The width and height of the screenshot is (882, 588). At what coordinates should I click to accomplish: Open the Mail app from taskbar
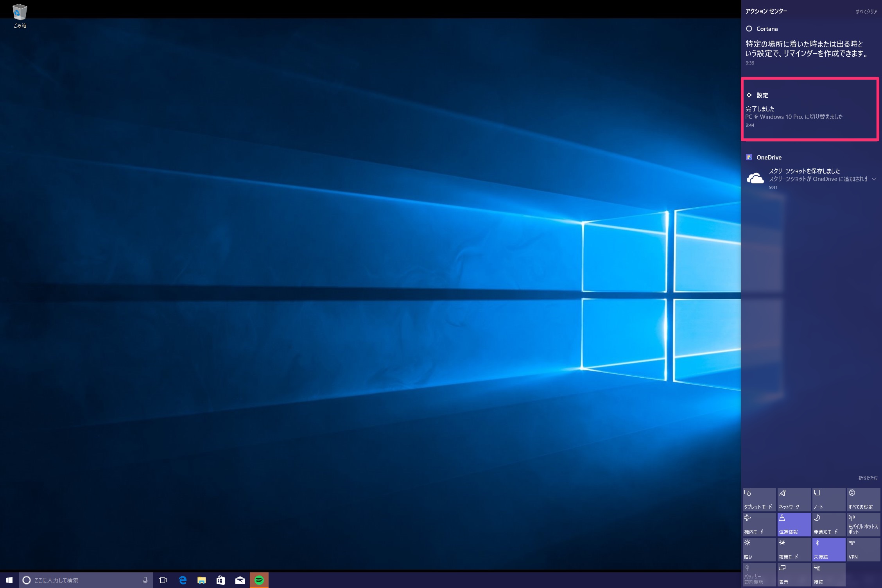tap(240, 580)
